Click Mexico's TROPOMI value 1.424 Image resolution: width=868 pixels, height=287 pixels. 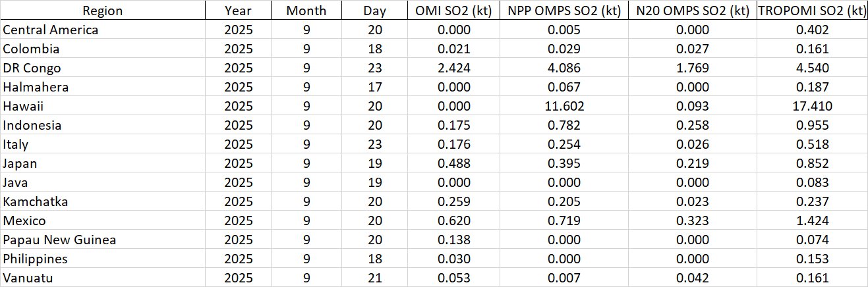click(x=811, y=221)
